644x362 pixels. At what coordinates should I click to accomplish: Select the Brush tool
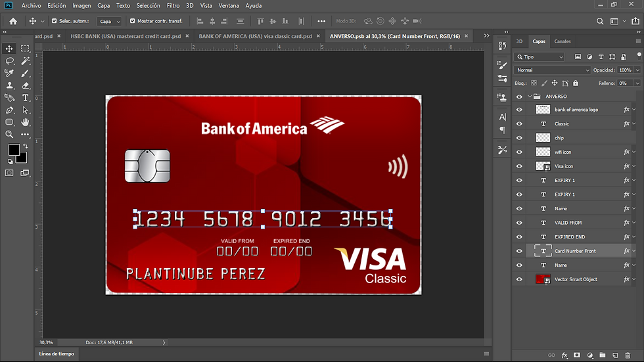(25, 73)
